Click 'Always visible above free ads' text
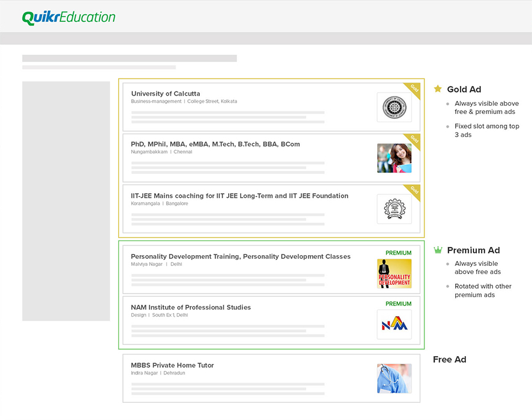Image resolution: width=532 pixels, height=420 pixels. (x=478, y=268)
